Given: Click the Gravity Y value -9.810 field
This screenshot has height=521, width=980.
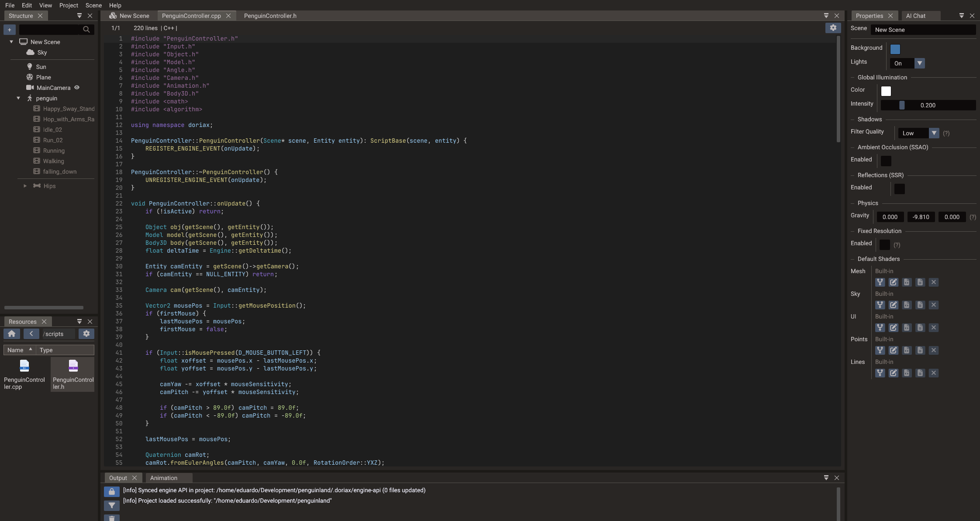Looking at the screenshot, I should [x=921, y=217].
